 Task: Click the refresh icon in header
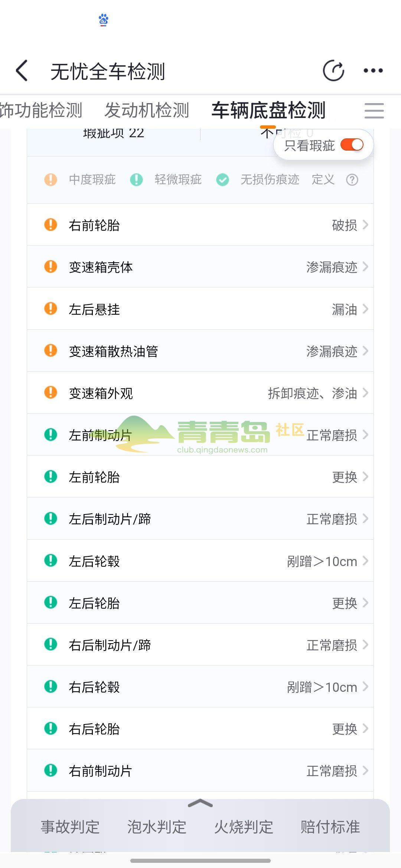point(333,70)
